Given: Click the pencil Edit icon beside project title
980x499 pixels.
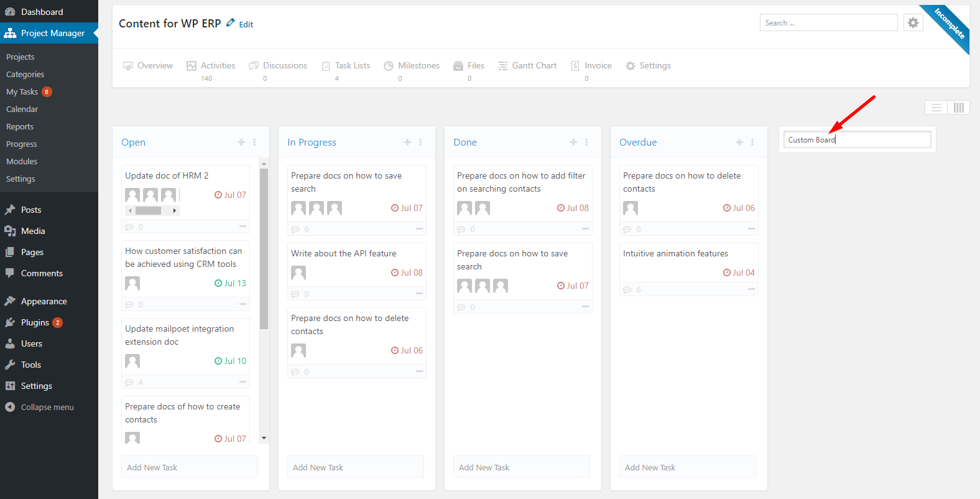Looking at the screenshot, I should (231, 23).
